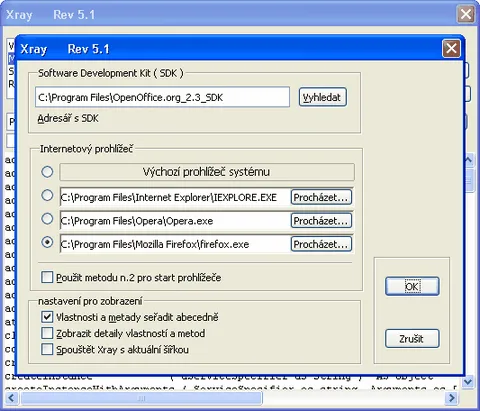The height and width of the screenshot is (411, 480).
Task: Click the Výchozí prohlížeč systému field
Action: (207, 172)
